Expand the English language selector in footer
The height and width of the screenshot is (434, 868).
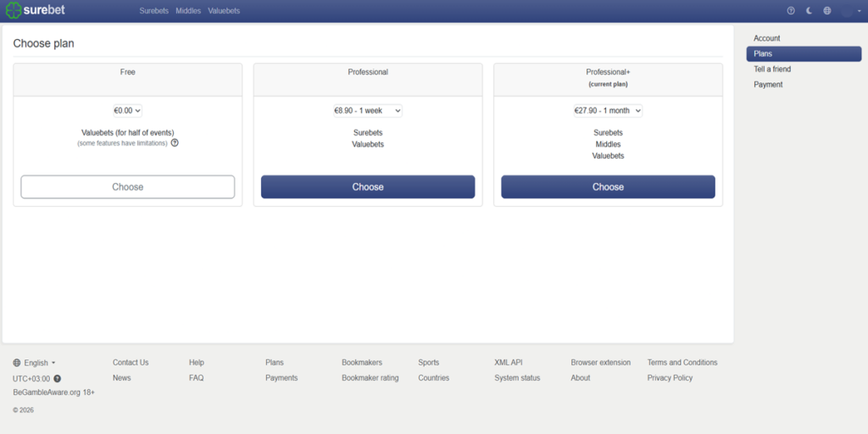click(35, 363)
